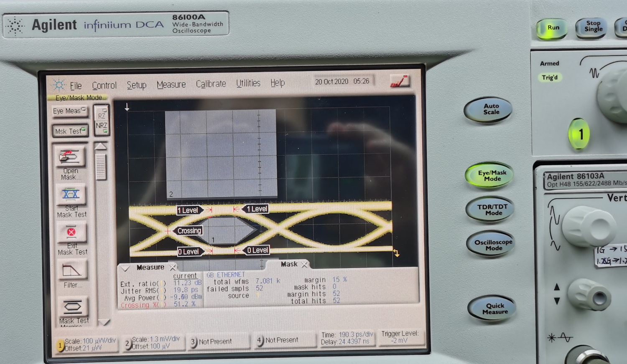Switch to the Measure tab
This screenshot has height=364, width=627.
click(150, 268)
